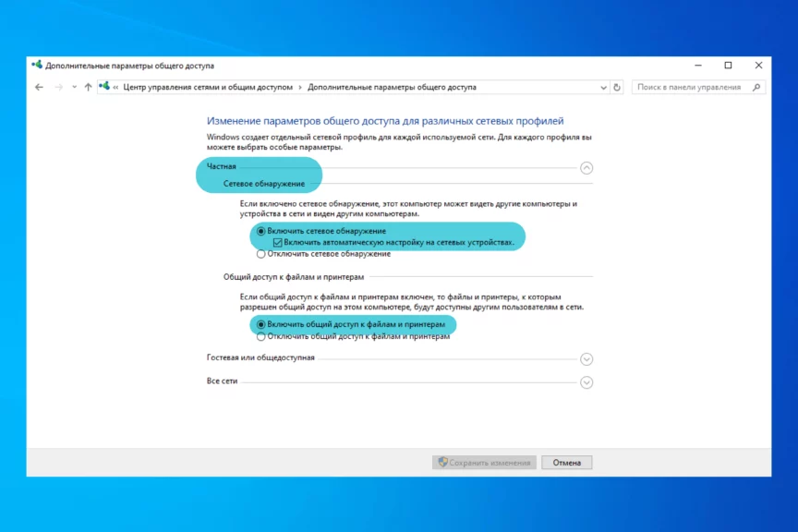Viewport: 798px width, 532px height.
Task: Click the search magnifier icon
Action: pos(756,87)
